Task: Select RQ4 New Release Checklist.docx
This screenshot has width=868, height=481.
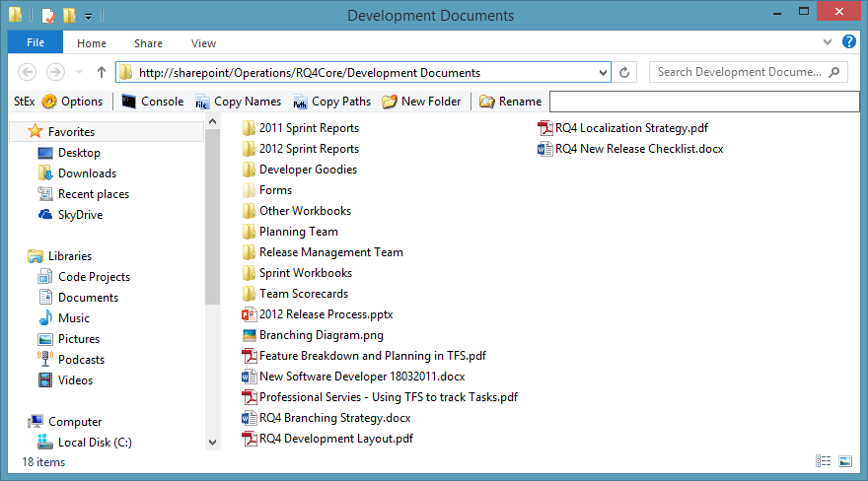Action: pos(630,149)
